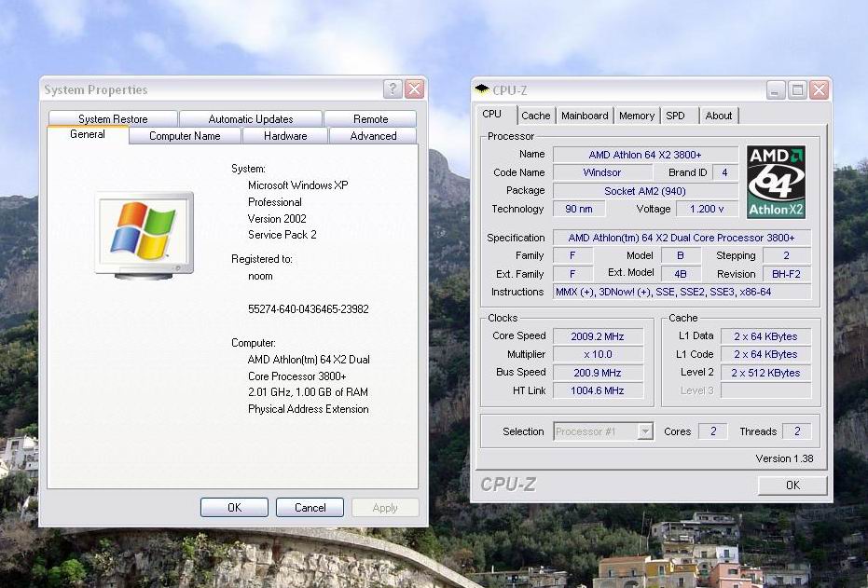
Task: Open the Cache tab in CPU-Z
Action: (536, 116)
